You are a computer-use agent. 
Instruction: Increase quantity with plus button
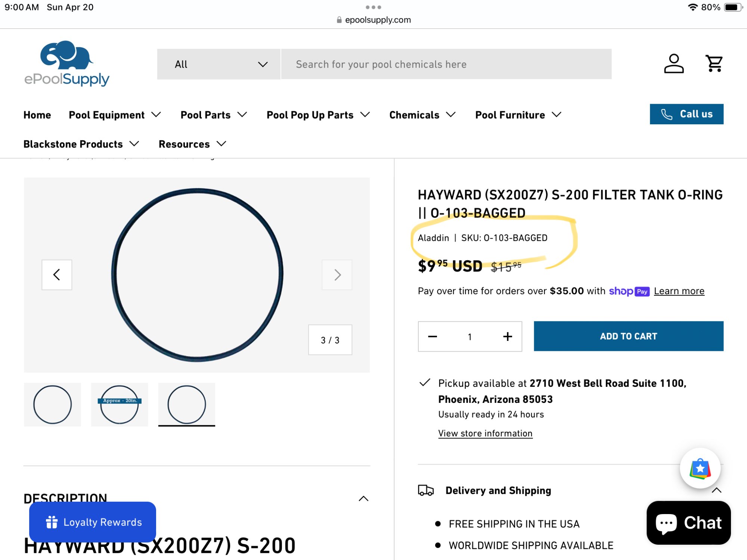pos(508,336)
